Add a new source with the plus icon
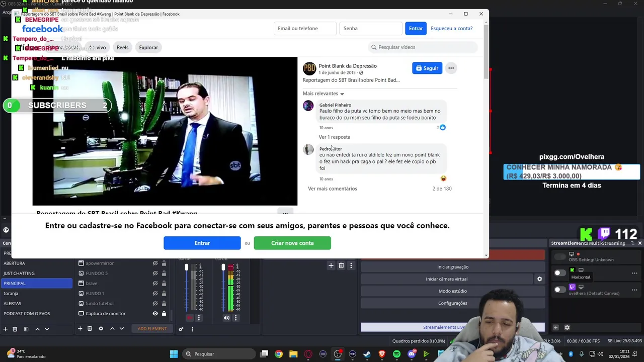Viewport: 644px width, 362px height. (x=79, y=329)
